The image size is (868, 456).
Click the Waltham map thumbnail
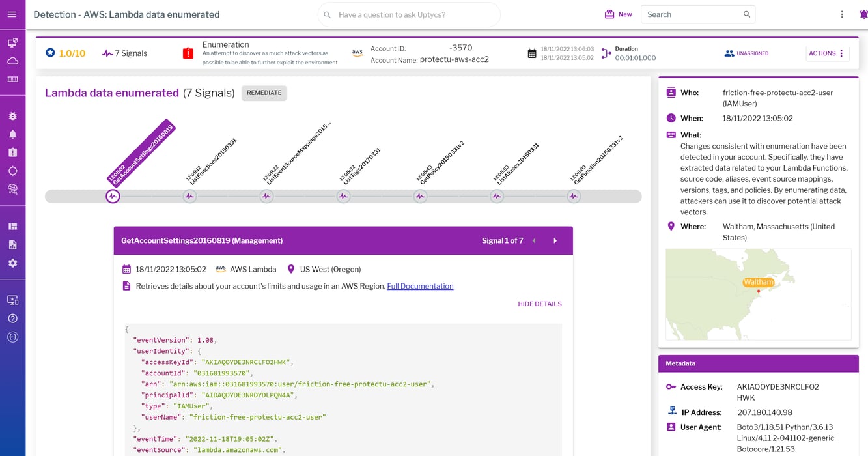758,294
